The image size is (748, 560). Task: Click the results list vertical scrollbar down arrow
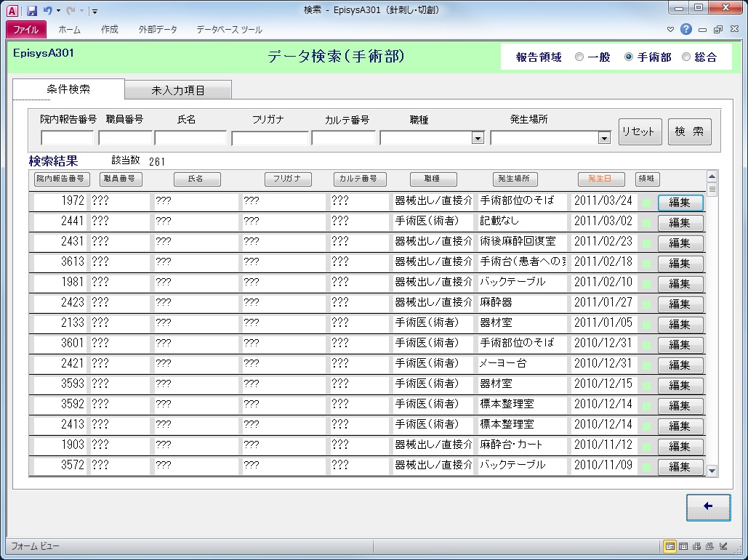click(x=712, y=471)
